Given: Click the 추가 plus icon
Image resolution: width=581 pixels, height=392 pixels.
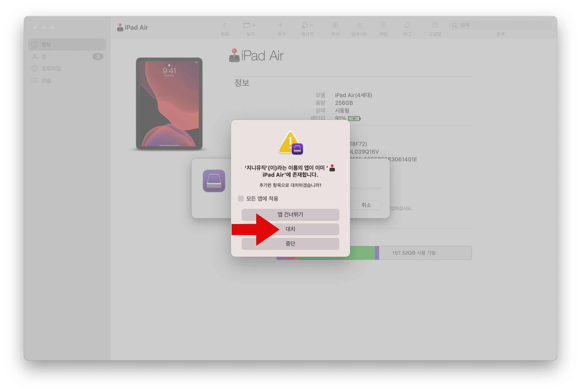Looking at the screenshot, I should click(280, 25).
